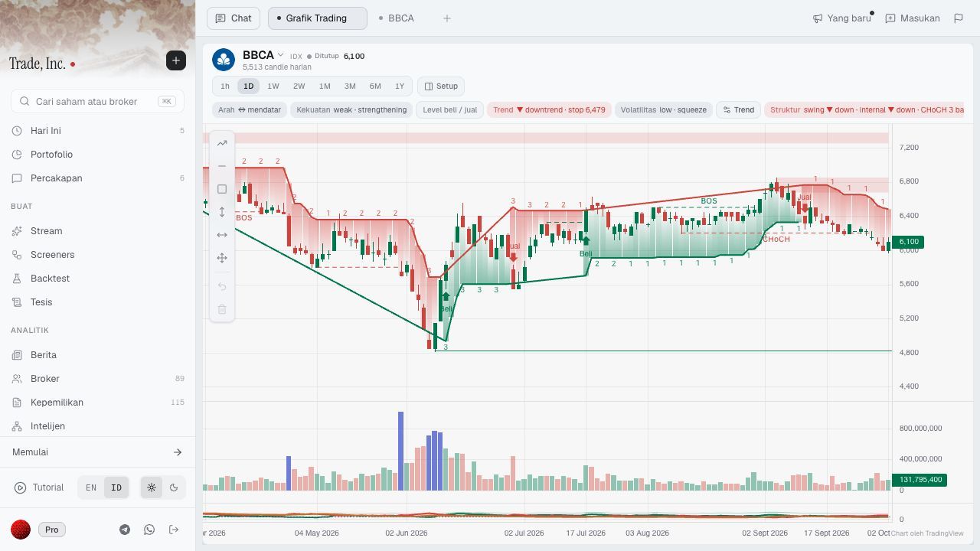Select the rectangle drawing tool

222,189
